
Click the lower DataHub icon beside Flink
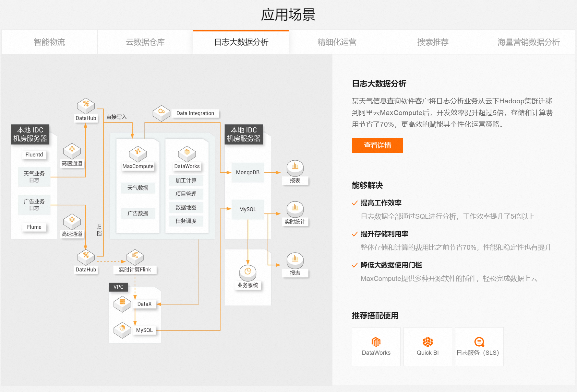pos(86,257)
